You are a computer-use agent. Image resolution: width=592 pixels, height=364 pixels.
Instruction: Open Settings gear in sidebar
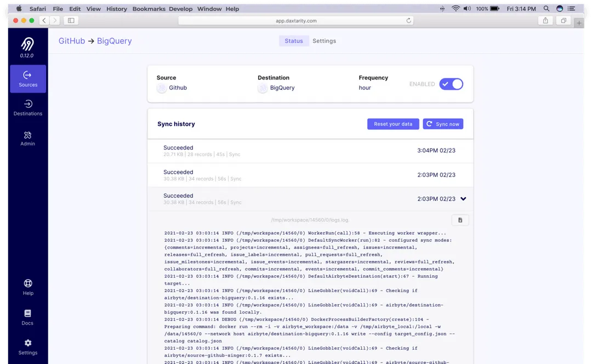(28, 347)
